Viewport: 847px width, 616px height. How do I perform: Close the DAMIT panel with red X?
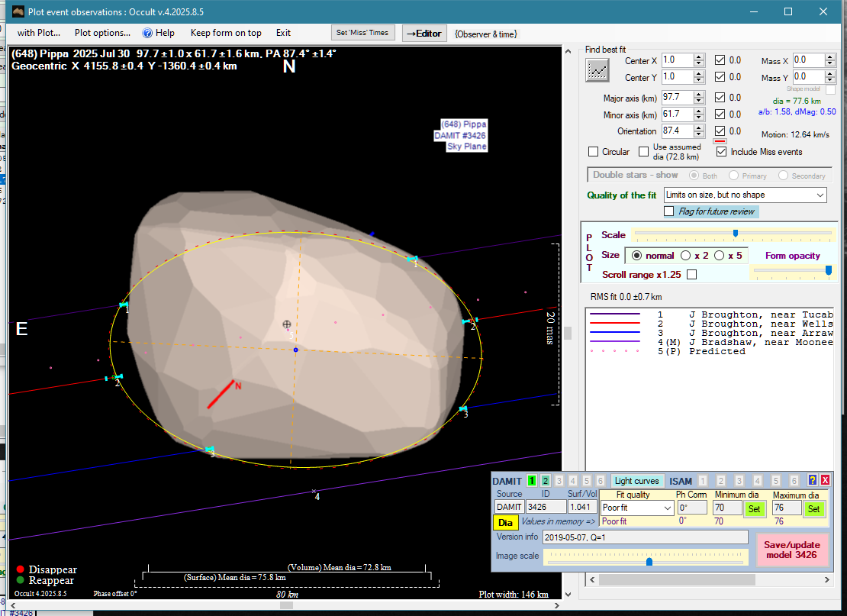(825, 480)
